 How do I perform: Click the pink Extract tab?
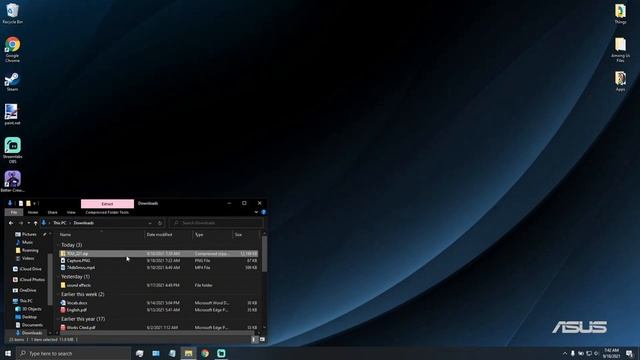click(x=107, y=204)
